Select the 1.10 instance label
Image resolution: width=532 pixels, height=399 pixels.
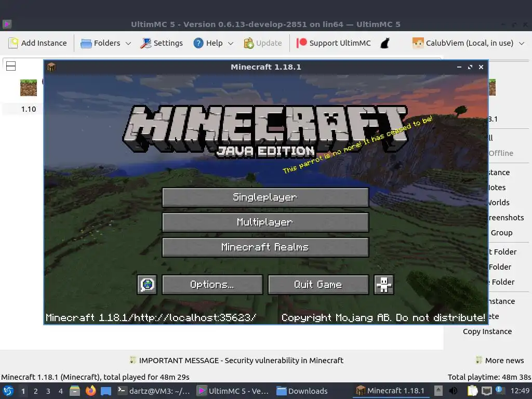(29, 109)
